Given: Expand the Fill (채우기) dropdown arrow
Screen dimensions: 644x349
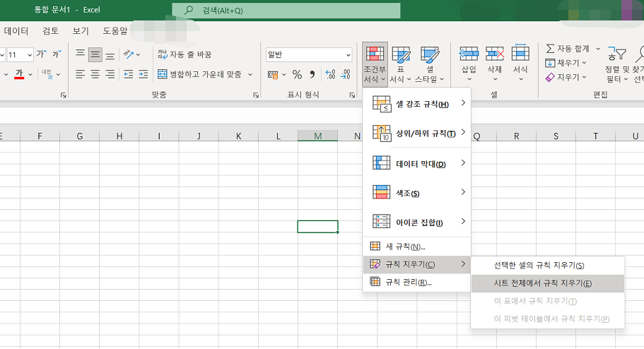Looking at the screenshot, I should click(x=585, y=63).
